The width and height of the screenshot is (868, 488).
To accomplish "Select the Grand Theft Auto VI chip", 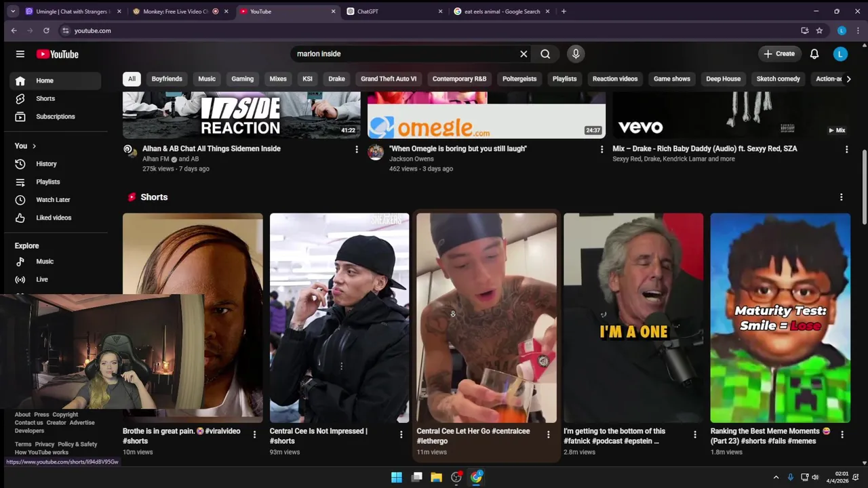I will pyautogui.click(x=389, y=79).
